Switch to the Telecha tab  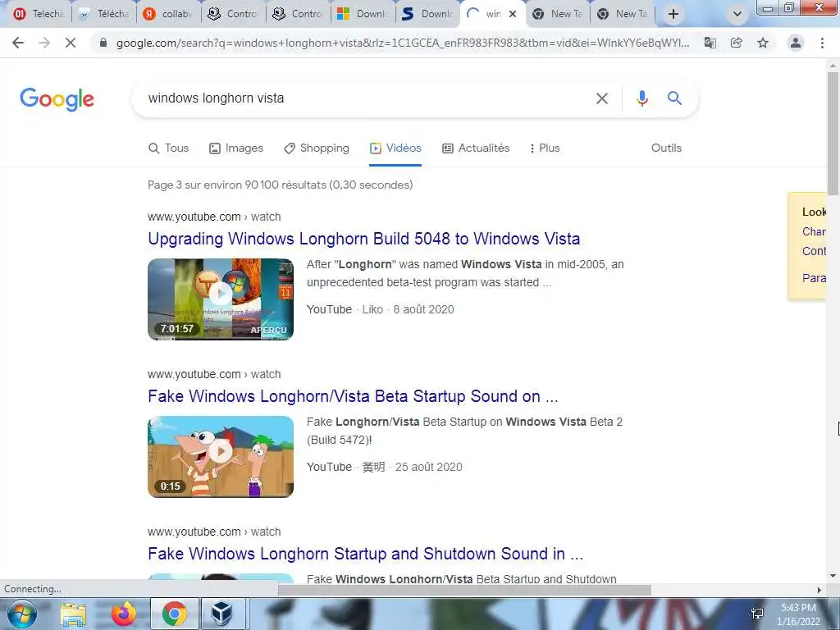(39, 15)
